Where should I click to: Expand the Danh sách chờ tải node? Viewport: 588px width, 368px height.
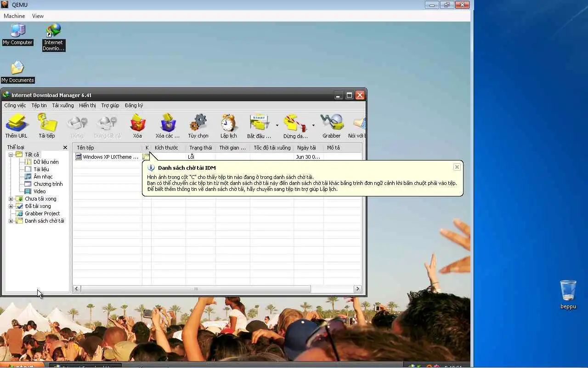click(x=11, y=221)
